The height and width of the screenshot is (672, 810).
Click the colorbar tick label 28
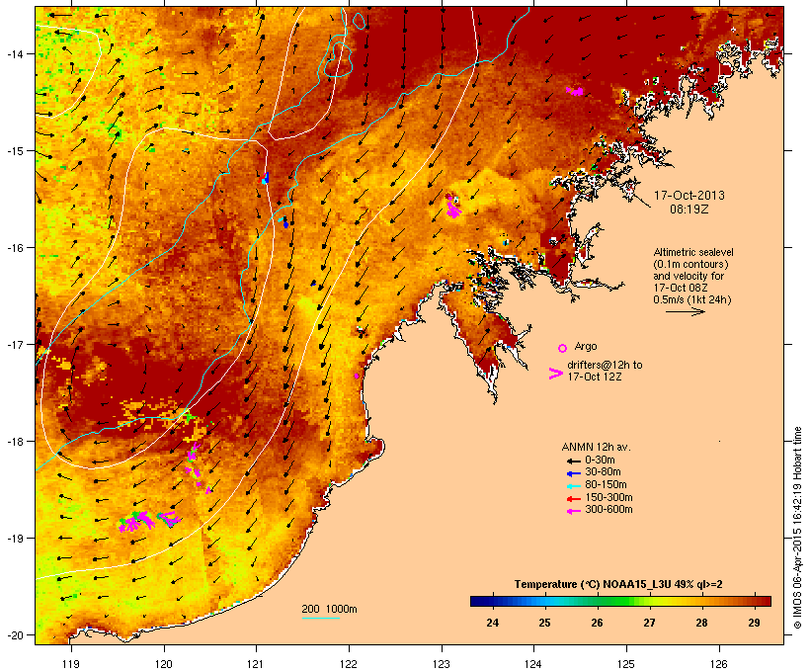tap(701, 623)
